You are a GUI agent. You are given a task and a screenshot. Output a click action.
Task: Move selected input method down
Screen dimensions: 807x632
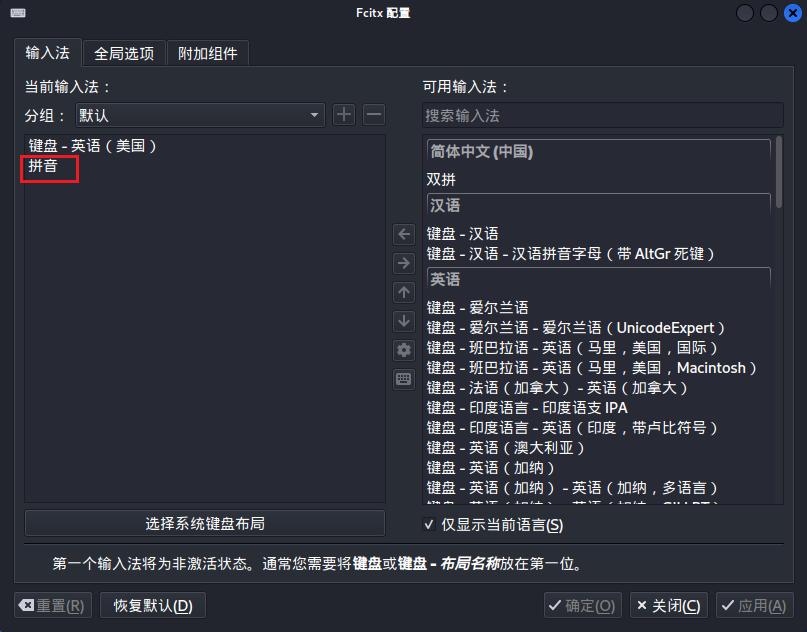coord(404,321)
